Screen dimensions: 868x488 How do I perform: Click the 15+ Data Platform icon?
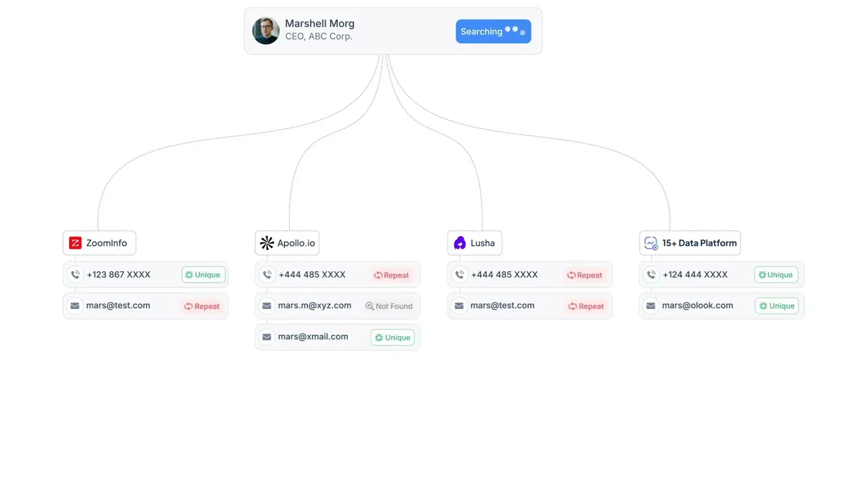point(651,243)
